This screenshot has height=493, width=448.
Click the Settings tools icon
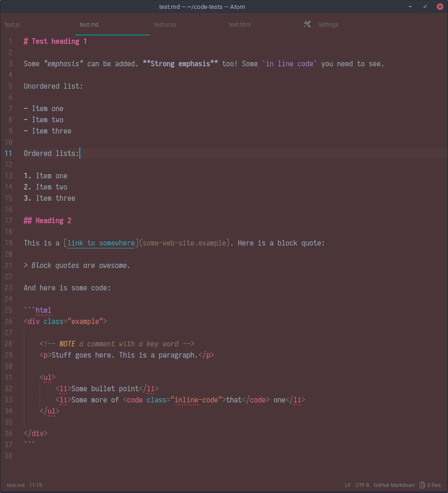click(307, 24)
